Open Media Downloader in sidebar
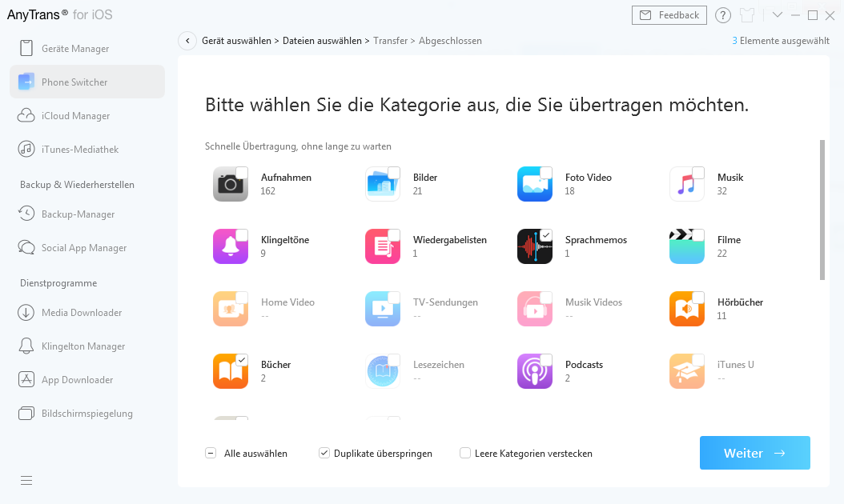Viewport: 844px width, 504px height. pos(87,313)
